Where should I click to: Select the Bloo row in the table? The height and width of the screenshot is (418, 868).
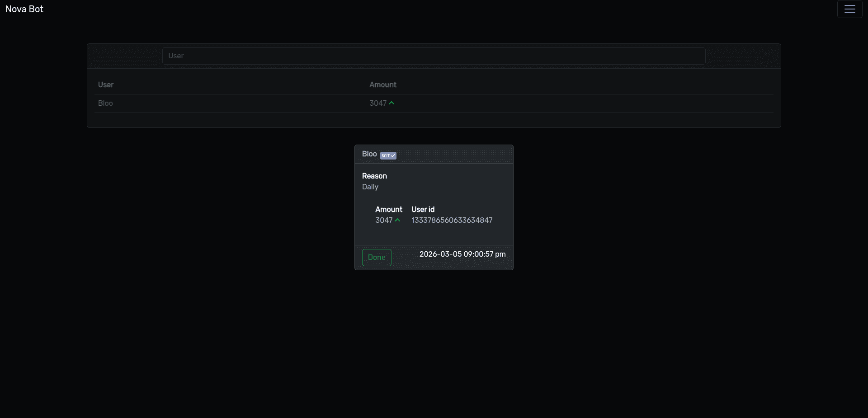(x=105, y=103)
